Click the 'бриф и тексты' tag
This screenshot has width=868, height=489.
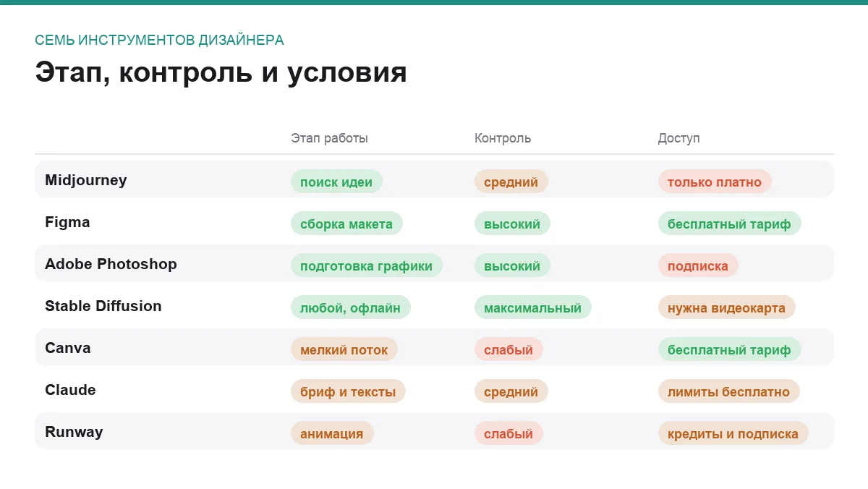(x=348, y=391)
